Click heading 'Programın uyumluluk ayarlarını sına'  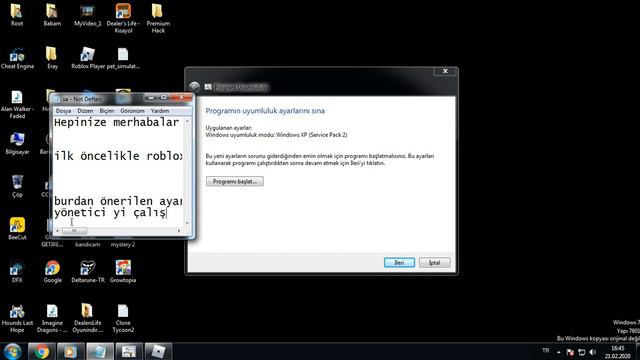pyautogui.click(x=265, y=111)
